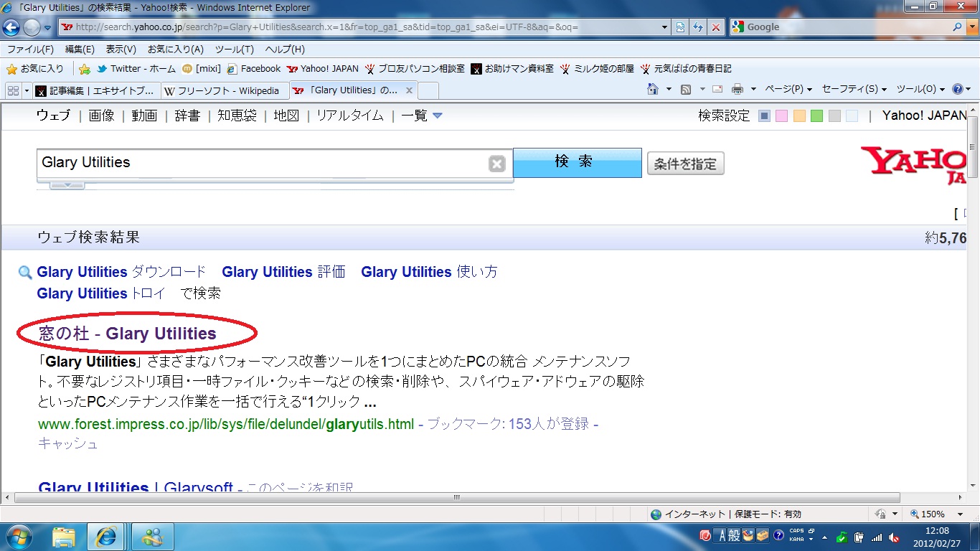Open Twitter - ホーム favorite
980x551 pixels.
[x=136, y=69]
